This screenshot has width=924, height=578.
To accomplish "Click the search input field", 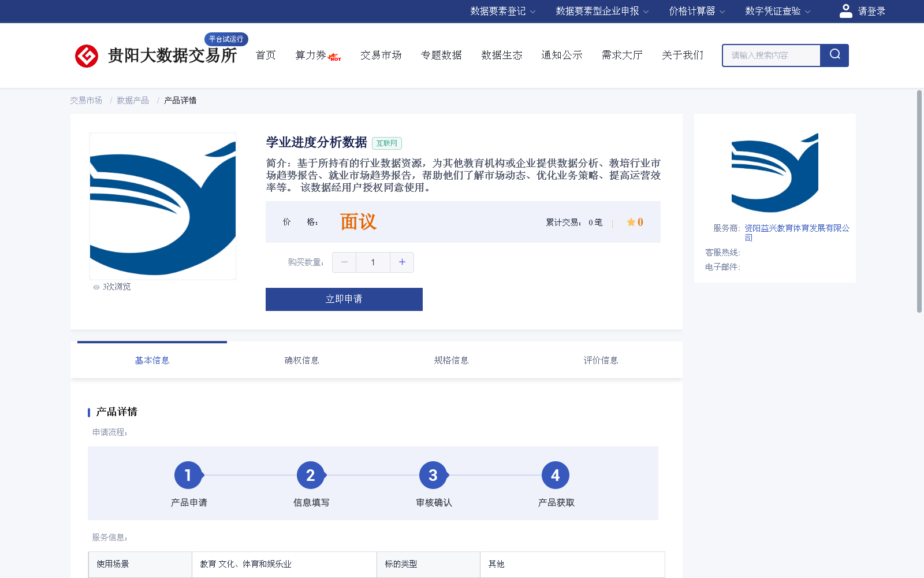I will click(x=772, y=55).
